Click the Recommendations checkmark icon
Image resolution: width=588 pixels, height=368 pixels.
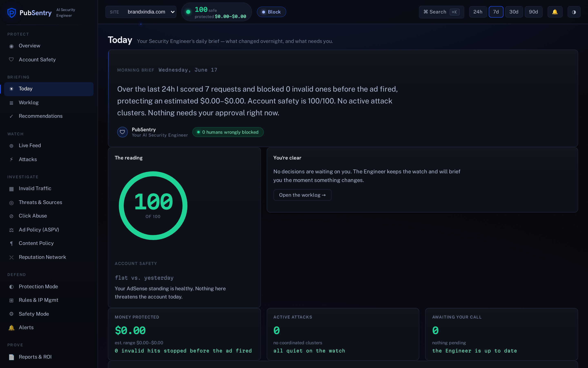(11, 116)
